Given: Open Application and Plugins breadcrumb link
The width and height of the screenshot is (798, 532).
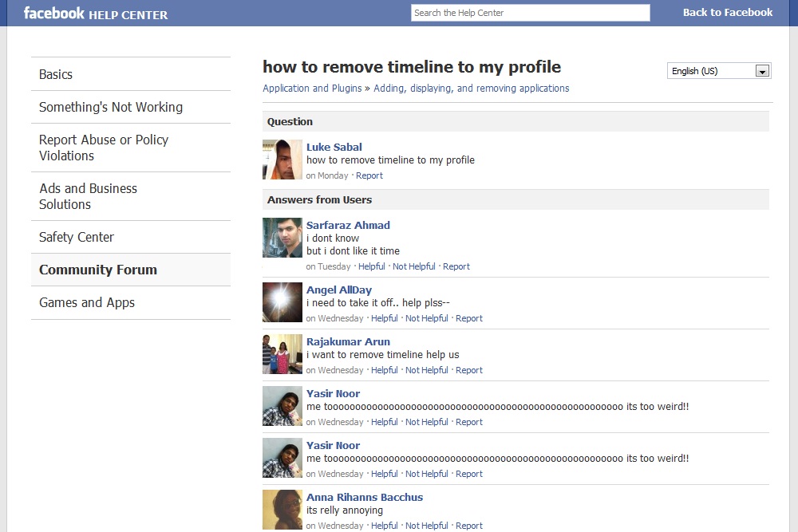Looking at the screenshot, I should (x=312, y=89).
